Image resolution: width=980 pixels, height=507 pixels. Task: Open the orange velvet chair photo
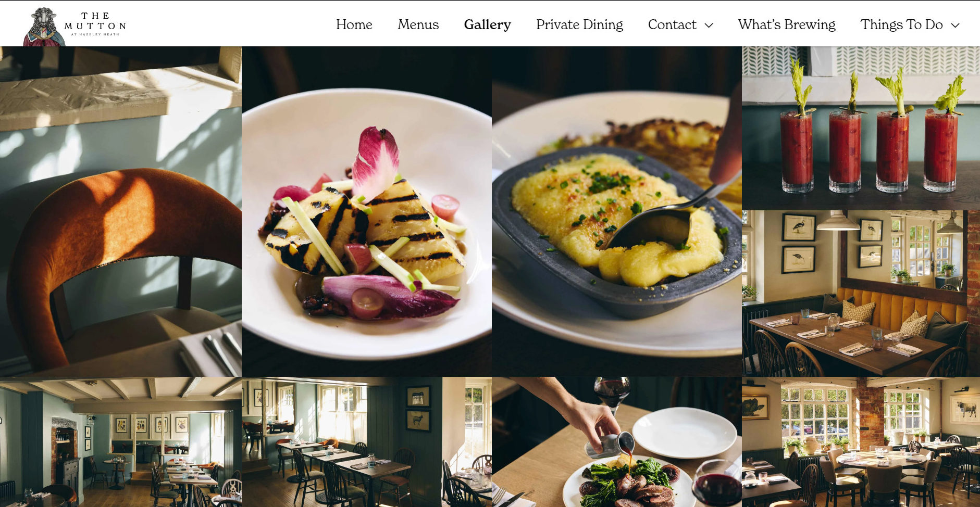pyautogui.click(x=120, y=211)
